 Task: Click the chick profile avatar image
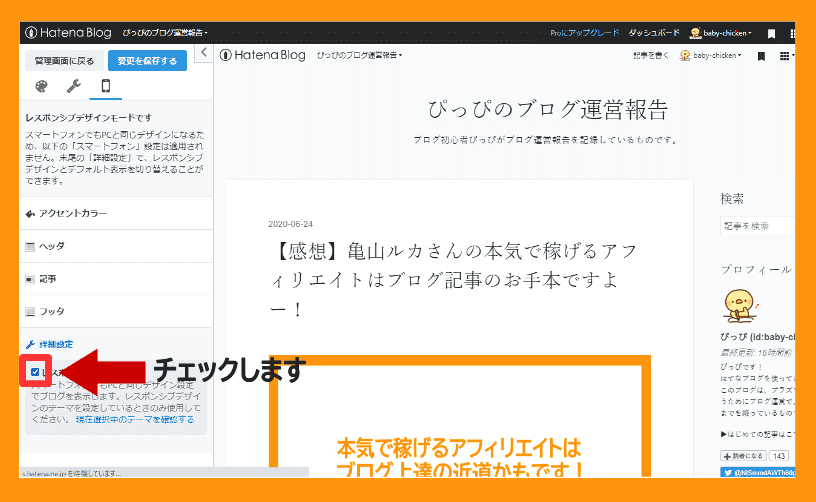pos(740,306)
